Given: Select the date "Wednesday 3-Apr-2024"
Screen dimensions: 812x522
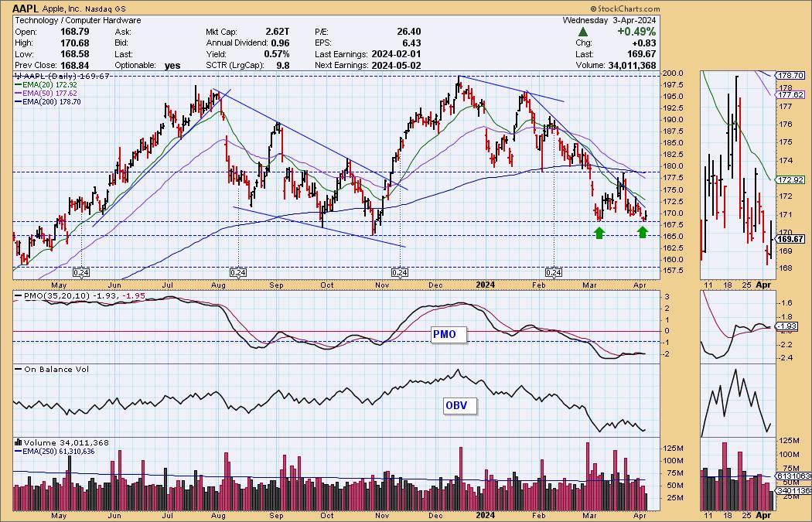Looking at the screenshot, I should click(x=609, y=20).
